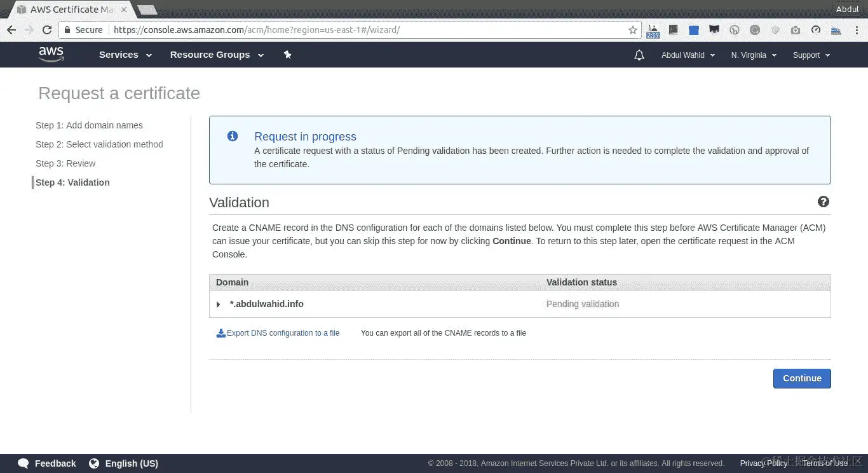Click the Abdul profile button in title bar
Viewport: 868px width, 473px height.
[x=848, y=9]
